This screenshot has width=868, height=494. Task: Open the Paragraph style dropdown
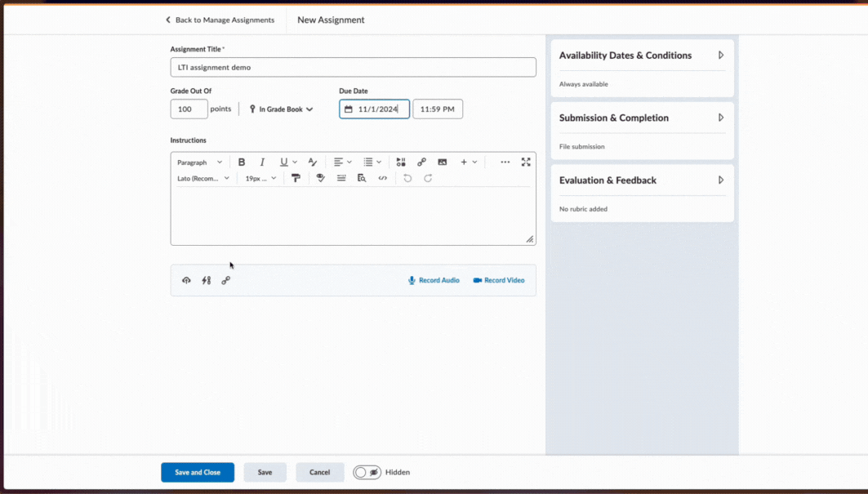(198, 162)
